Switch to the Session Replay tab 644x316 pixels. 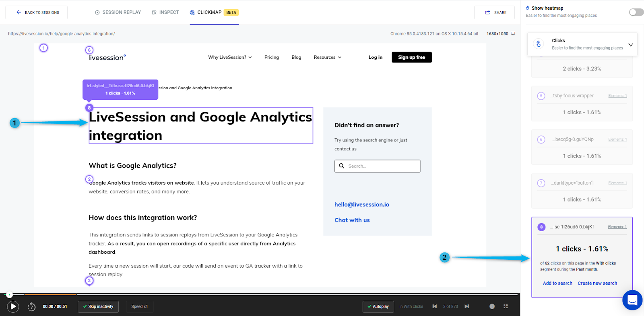[118, 12]
